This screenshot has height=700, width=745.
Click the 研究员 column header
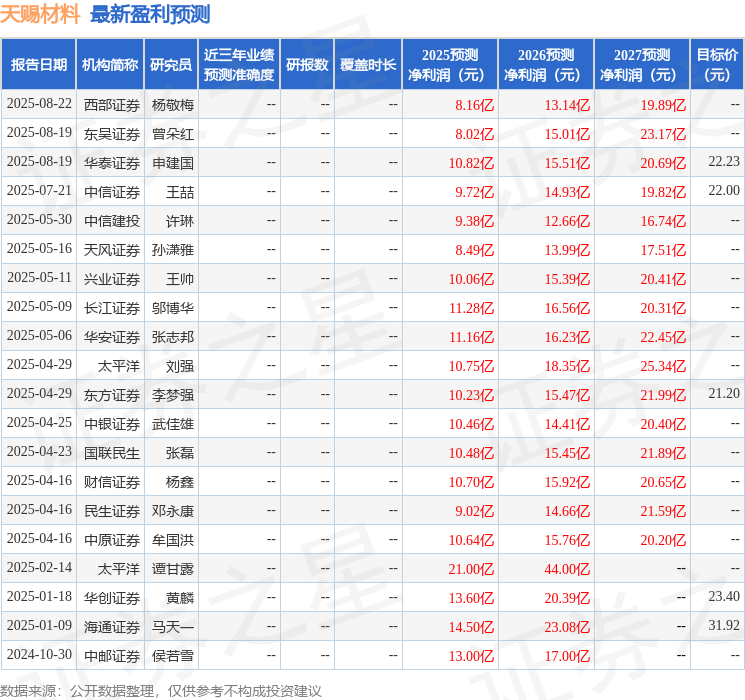pyautogui.click(x=171, y=65)
